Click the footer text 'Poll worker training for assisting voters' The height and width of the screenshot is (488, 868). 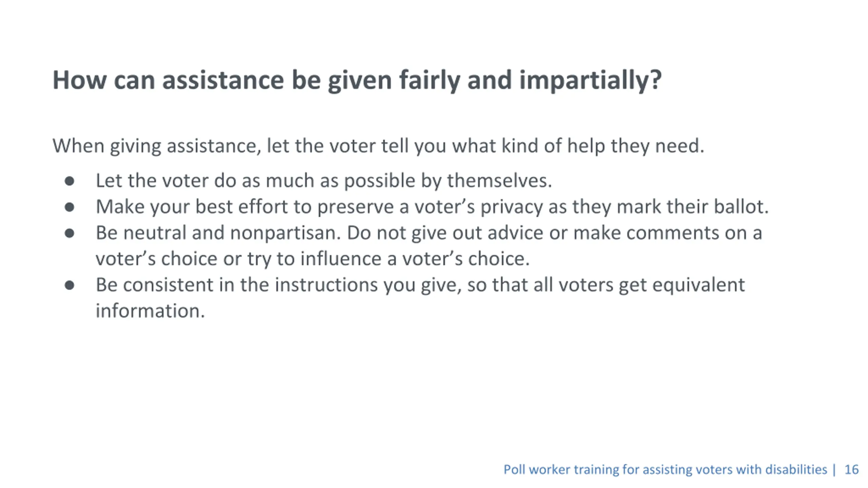[665, 469]
